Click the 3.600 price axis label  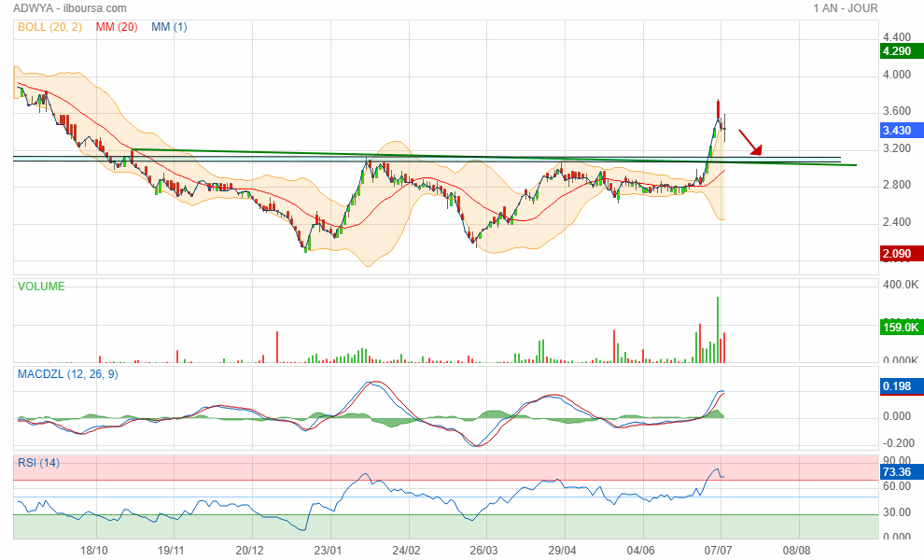(897, 111)
